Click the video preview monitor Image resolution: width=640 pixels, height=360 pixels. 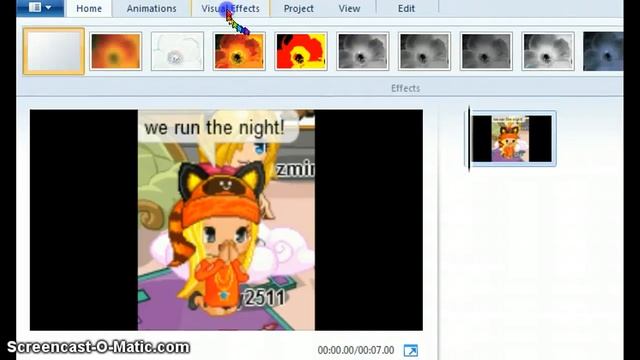[226, 220]
